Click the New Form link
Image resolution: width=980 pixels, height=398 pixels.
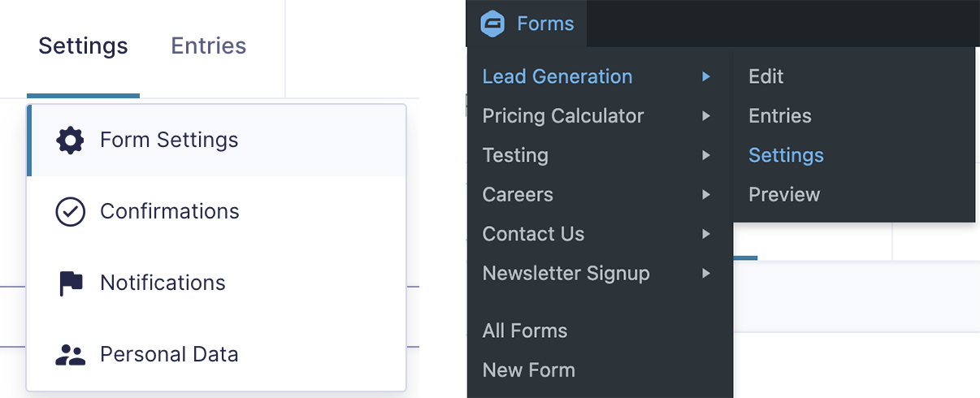click(528, 370)
